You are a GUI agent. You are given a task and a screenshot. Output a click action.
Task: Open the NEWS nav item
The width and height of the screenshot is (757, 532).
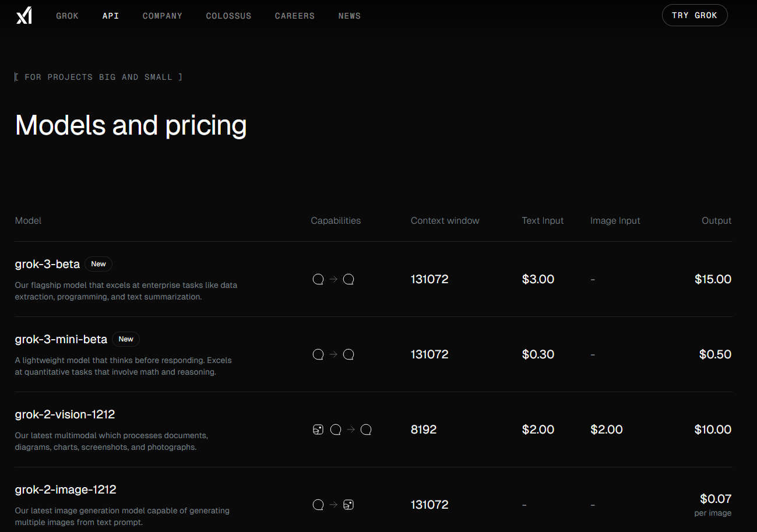350,16
